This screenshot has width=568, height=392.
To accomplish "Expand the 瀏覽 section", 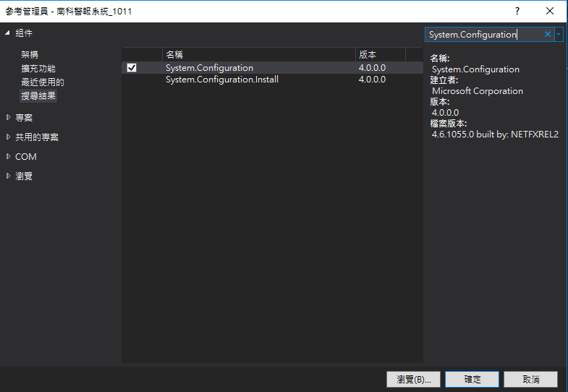I will pos(8,176).
